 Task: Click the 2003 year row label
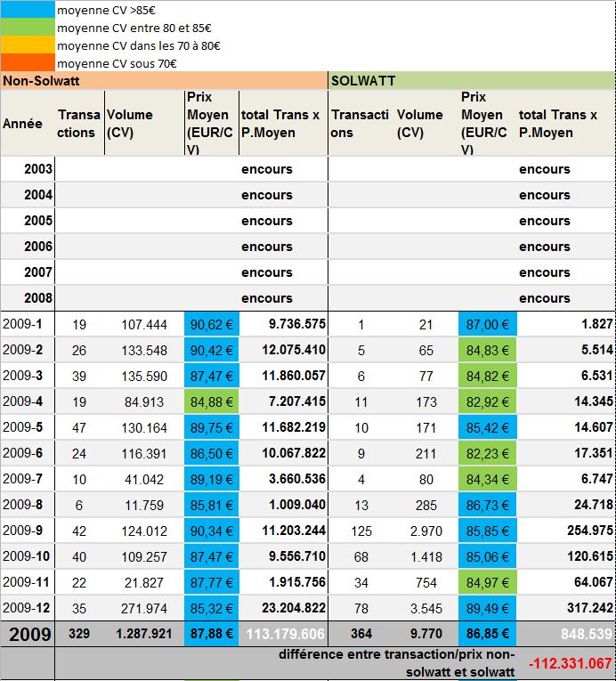coord(27,169)
